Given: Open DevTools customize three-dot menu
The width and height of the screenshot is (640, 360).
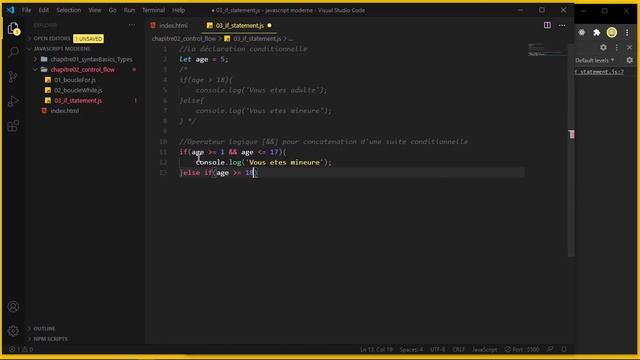Looking at the screenshot, I should pos(617,48).
